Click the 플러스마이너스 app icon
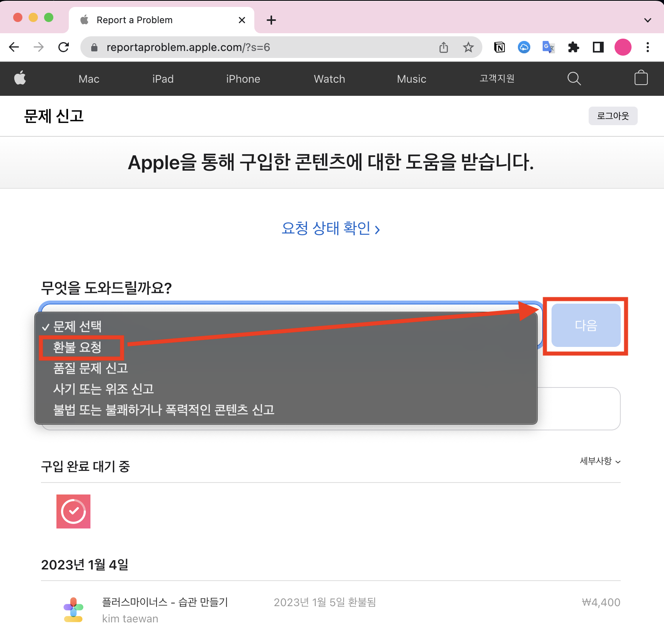 point(73,610)
